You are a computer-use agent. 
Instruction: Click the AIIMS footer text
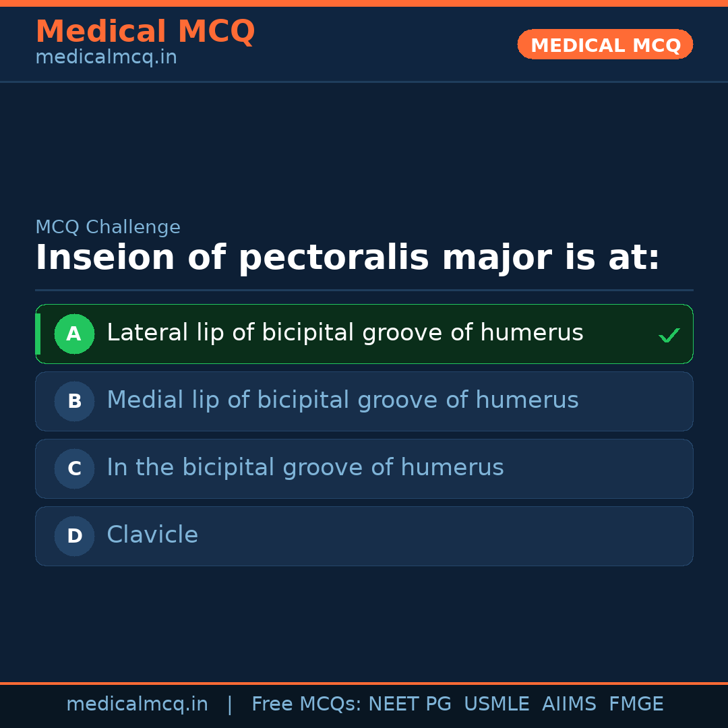click(569, 704)
